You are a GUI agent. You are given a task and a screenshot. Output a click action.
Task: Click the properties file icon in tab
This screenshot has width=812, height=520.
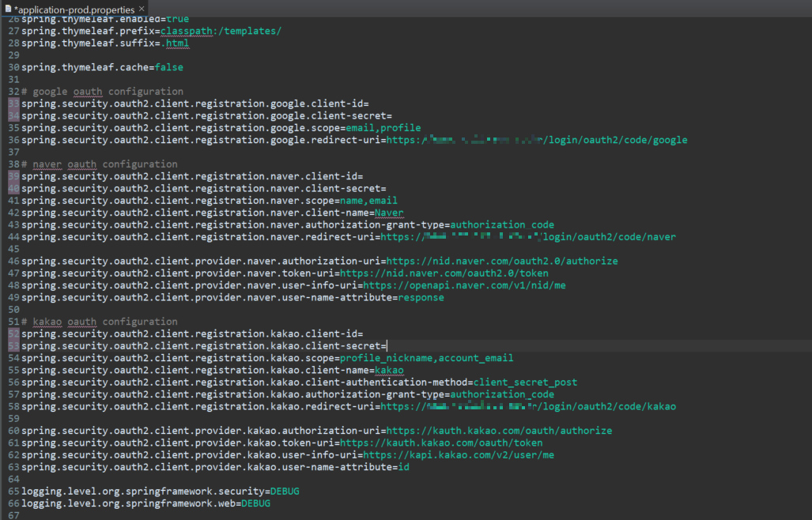(x=8, y=9)
